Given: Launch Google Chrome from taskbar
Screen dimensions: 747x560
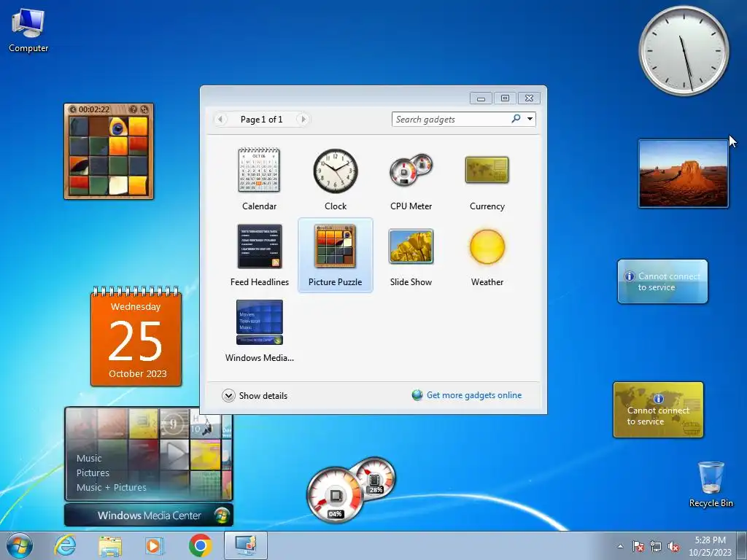Looking at the screenshot, I should [x=200, y=545].
